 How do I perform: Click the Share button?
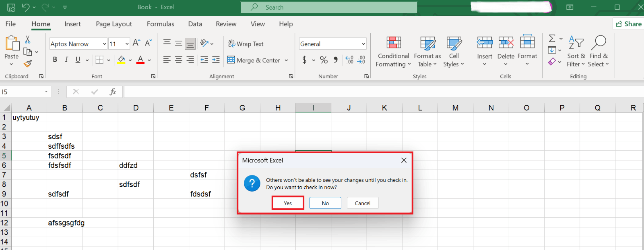(x=629, y=24)
